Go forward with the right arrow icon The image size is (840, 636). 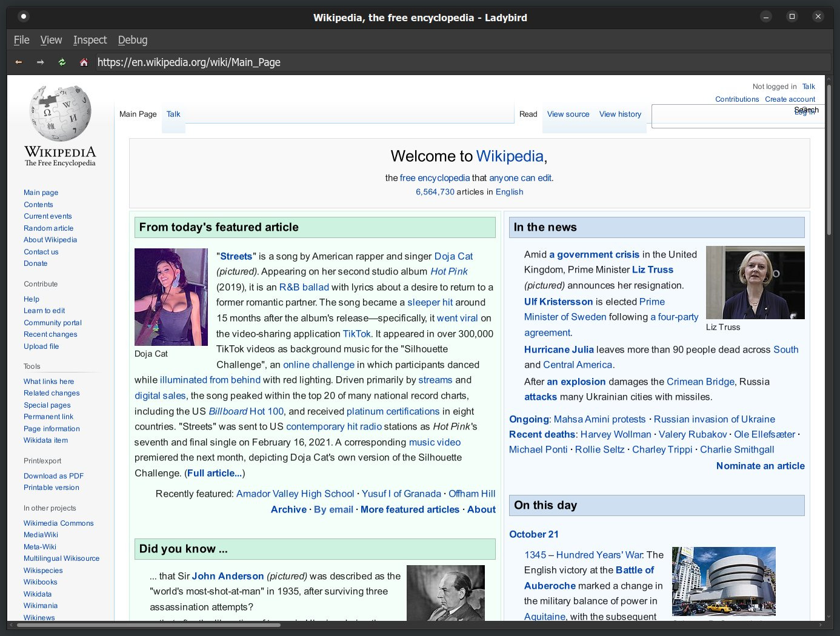coord(40,62)
